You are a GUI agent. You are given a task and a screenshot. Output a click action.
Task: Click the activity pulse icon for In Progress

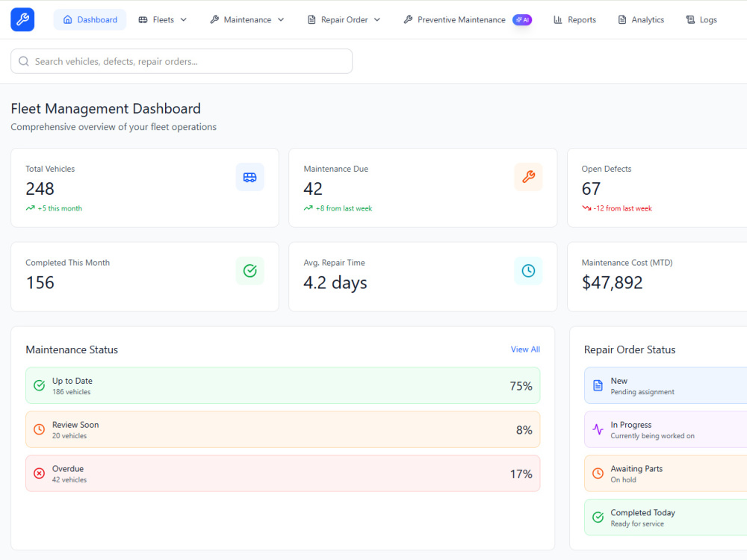598,429
